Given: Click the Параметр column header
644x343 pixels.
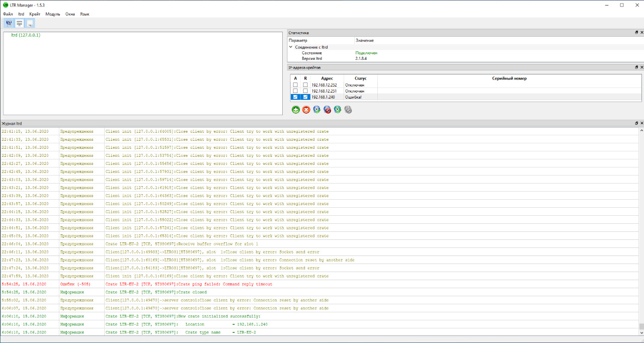Looking at the screenshot, I should click(320, 40).
